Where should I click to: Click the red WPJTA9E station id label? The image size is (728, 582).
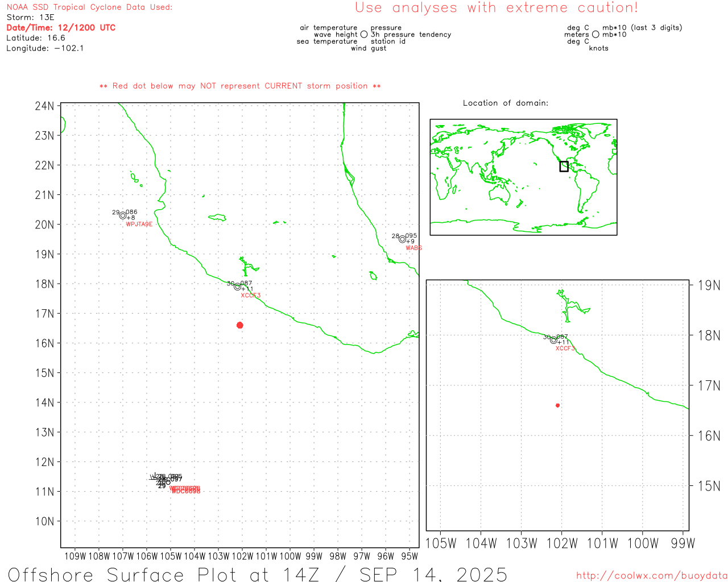click(x=139, y=225)
